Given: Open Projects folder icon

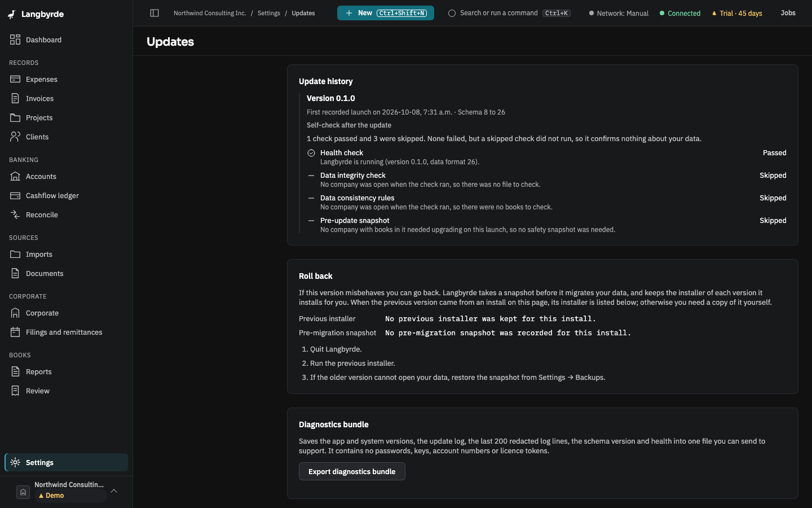Looking at the screenshot, I should point(15,117).
